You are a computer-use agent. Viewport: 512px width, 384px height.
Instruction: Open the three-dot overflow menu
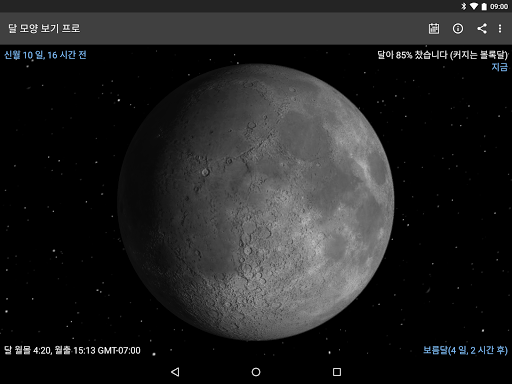[500, 29]
